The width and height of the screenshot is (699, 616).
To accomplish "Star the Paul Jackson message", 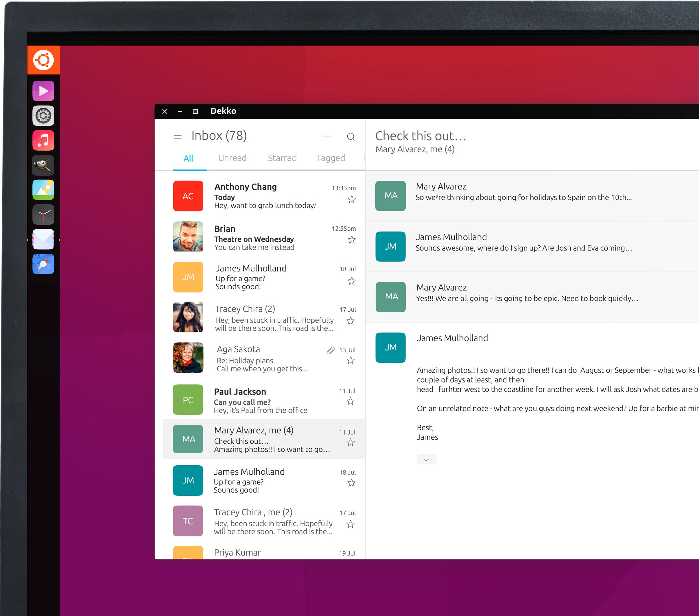I will [x=351, y=401].
